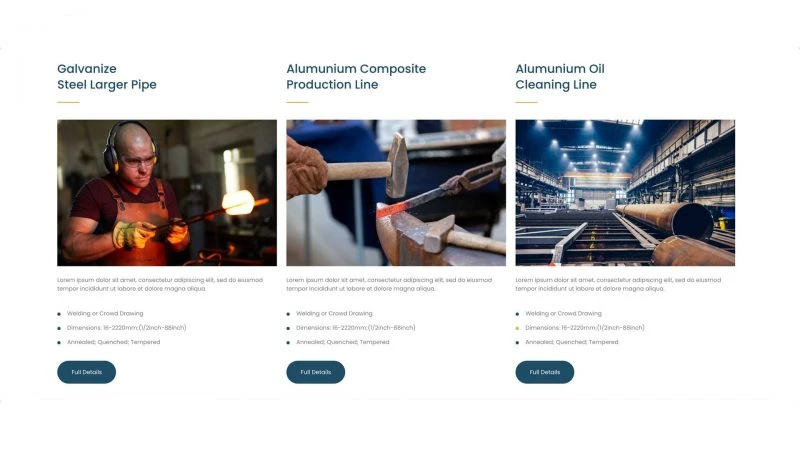Select the Galvanize Steel Larger Pipe heading

(x=107, y=77)
